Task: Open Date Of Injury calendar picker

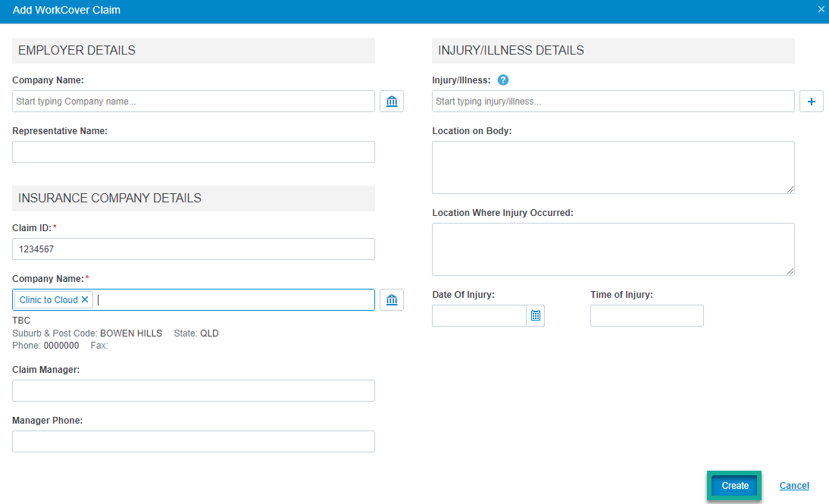Action: pos(536,316)
